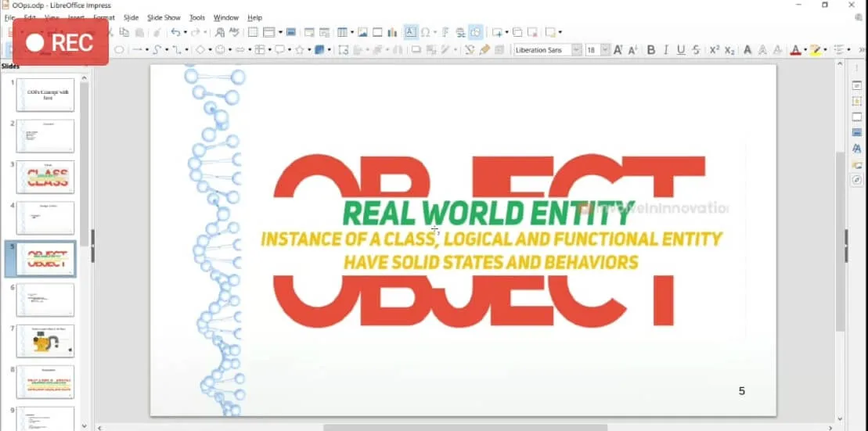Insert an image from the toolbar

362,32
